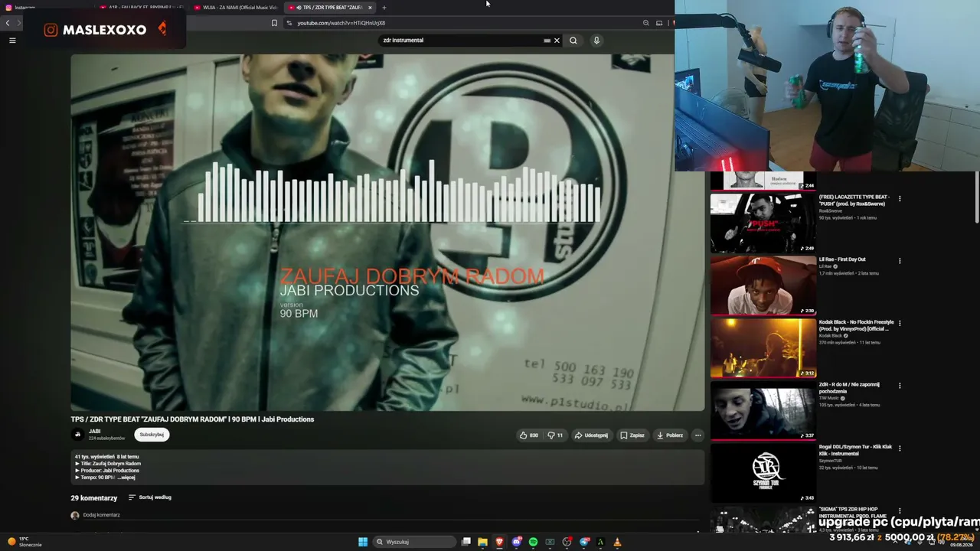Open options menu for ZdR - R do M video
This screenshot has width=980, height=551.
(x=900, y=386)
